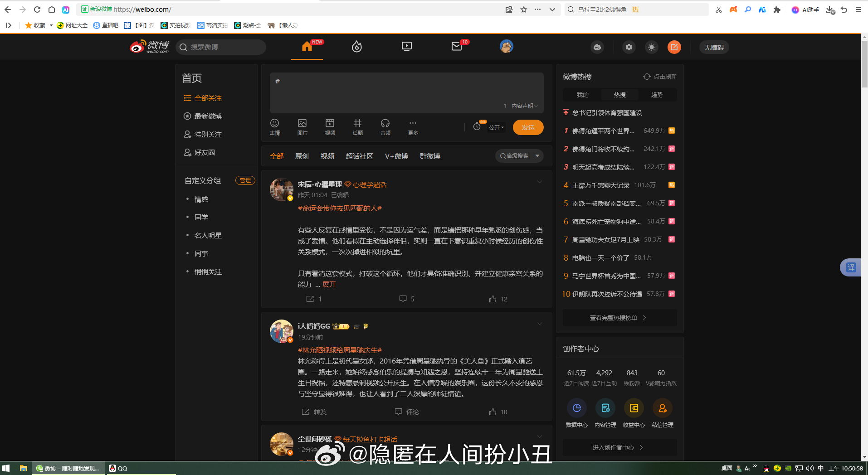Image resolution: width=868 pixels, height=475 pixels.
Task: Open the 名人明星 custom group
Action: point(208,236)
